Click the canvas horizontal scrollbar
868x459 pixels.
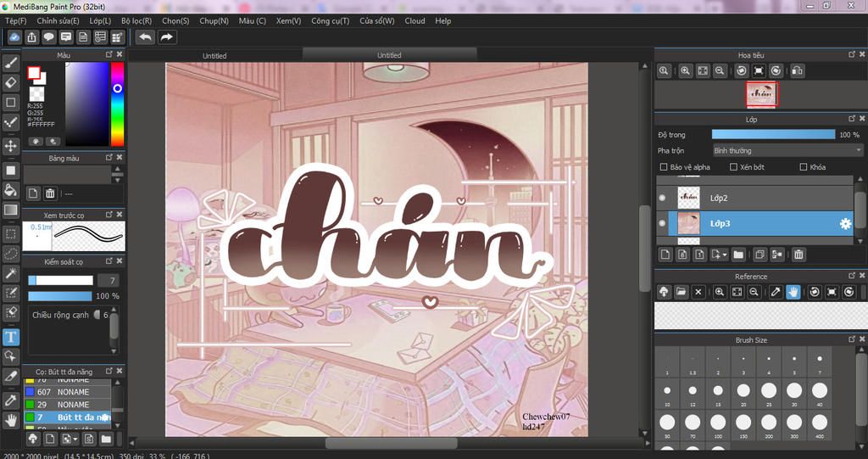click(x=392, y=443)
